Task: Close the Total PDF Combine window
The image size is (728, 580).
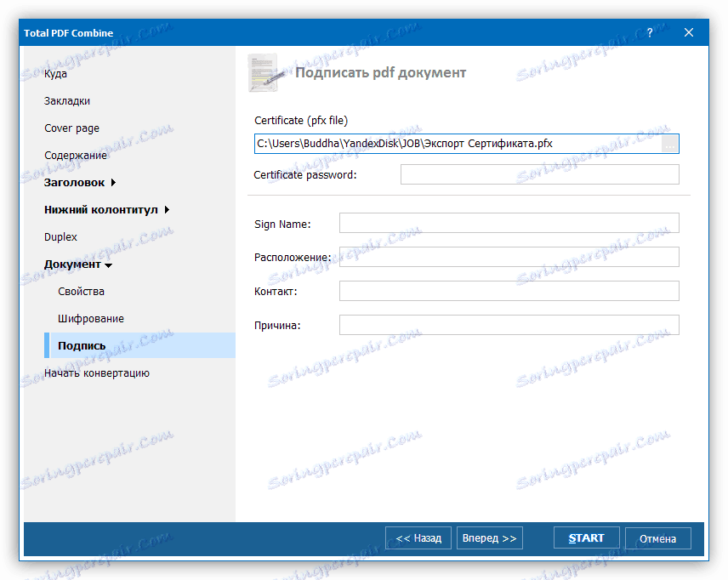Action: click(x=689, y=32)
